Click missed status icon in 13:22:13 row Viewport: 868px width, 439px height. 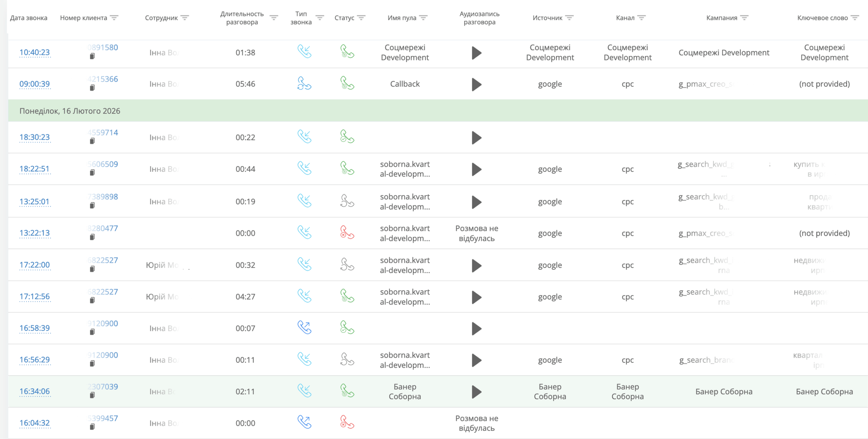point(347,233)
